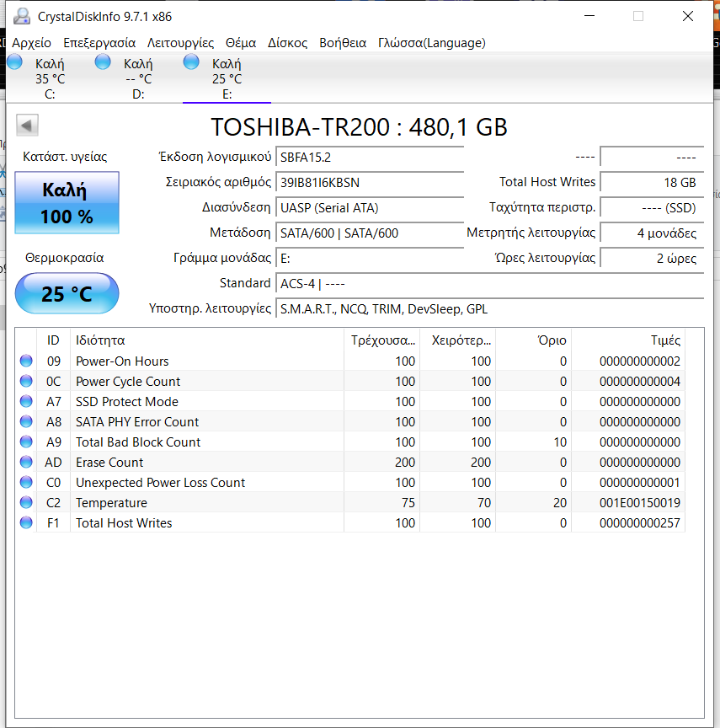The width and height of the screenshot is (720, 728).
Task: Select the E: drive tab at 25 °C
Action: (226, 78)
